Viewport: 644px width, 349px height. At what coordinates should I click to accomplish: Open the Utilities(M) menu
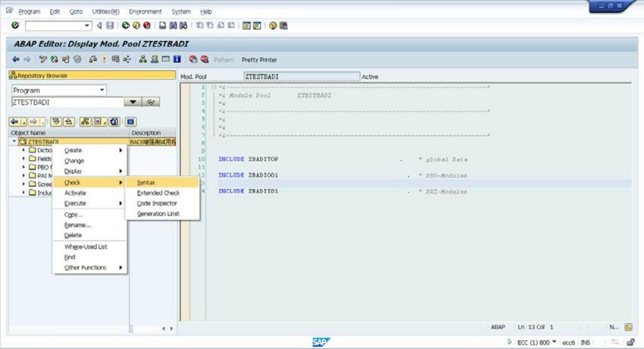coord(106,12)
